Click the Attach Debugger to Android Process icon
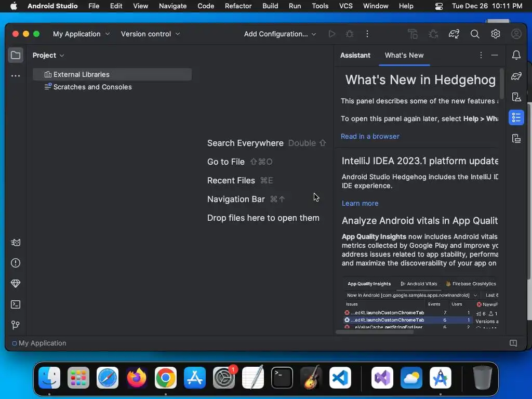Image resolution: width=532 pixels, height=399 pixels. pos(433,34)
